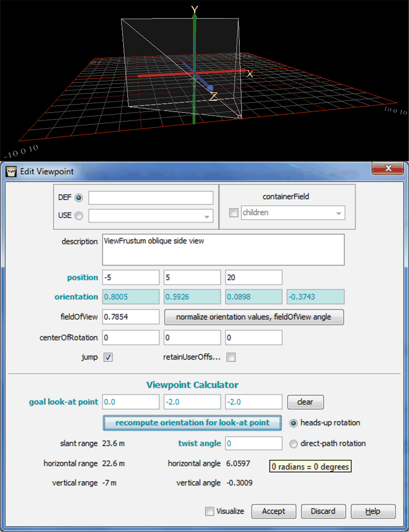
Task: Click the Accept button
Action: point(273,511)
